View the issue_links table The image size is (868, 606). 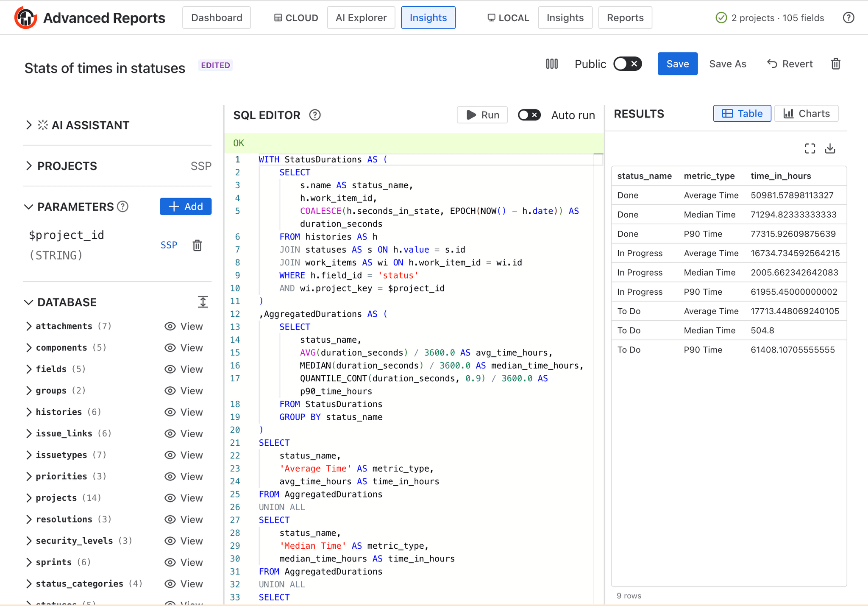tap(184, 433)
